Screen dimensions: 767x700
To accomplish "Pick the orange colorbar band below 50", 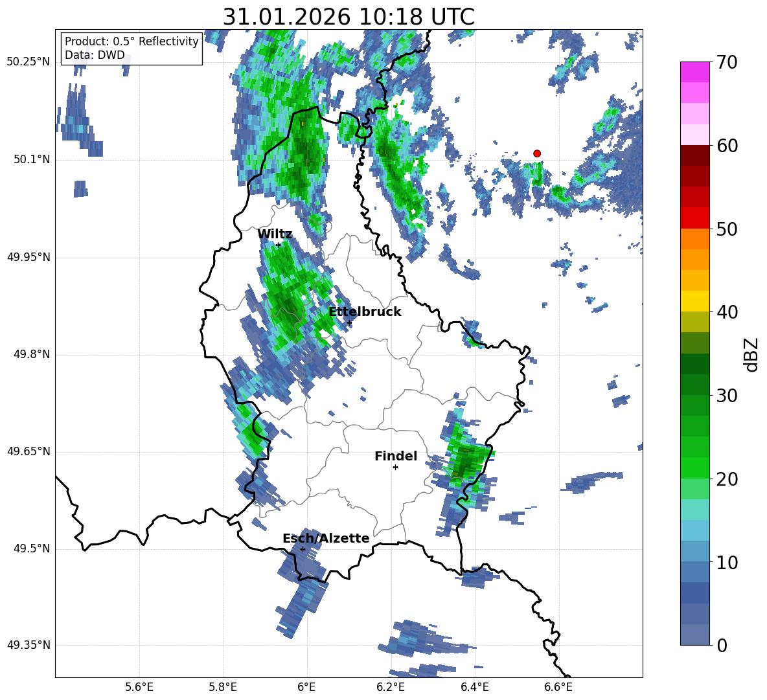I will pos(694,239).
